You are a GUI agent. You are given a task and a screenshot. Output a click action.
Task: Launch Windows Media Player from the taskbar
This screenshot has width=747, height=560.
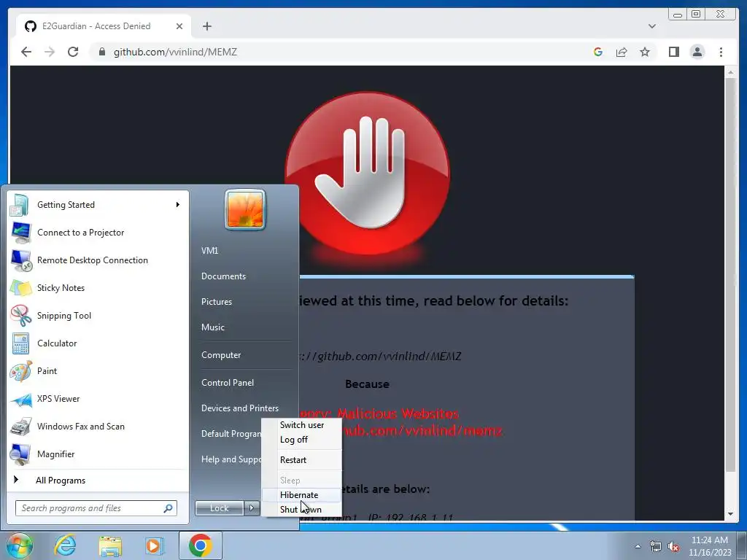[x=155, y=545]
